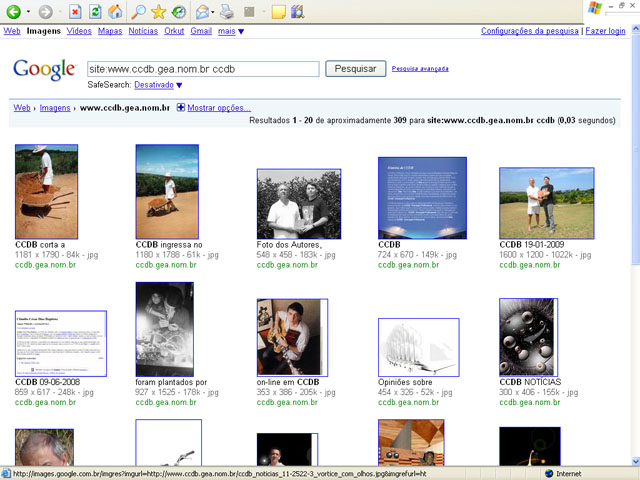Go to the Home page icon

(115, 12)
